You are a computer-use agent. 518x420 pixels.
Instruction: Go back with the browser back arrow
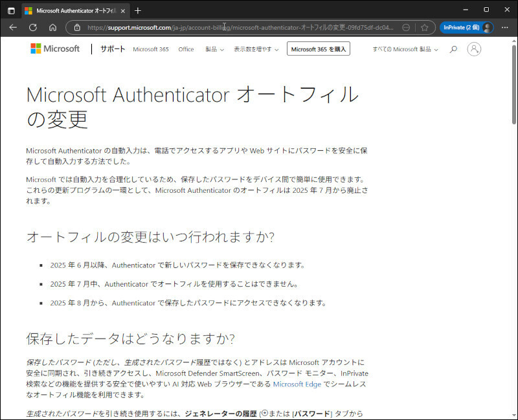coord(13,27)
